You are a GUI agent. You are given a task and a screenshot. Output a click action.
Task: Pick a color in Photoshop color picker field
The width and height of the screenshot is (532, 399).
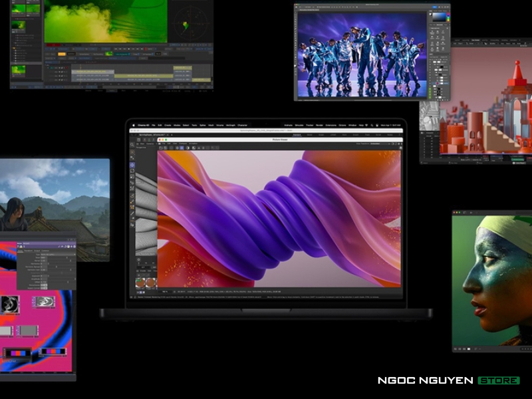click(x=440, y=17)
